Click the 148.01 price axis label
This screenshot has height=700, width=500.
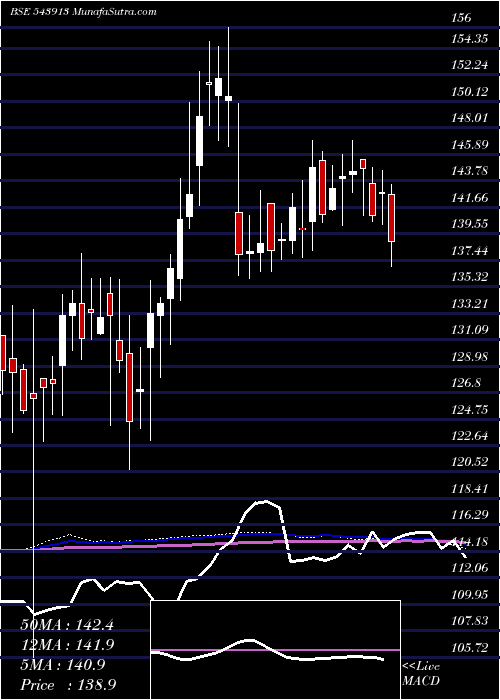click(470, 118)
